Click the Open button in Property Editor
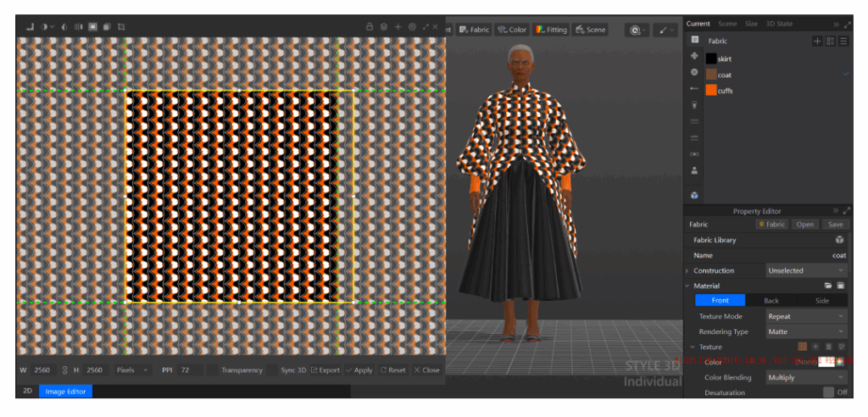This screenshot has width=868, height=417. click(805, 225)
